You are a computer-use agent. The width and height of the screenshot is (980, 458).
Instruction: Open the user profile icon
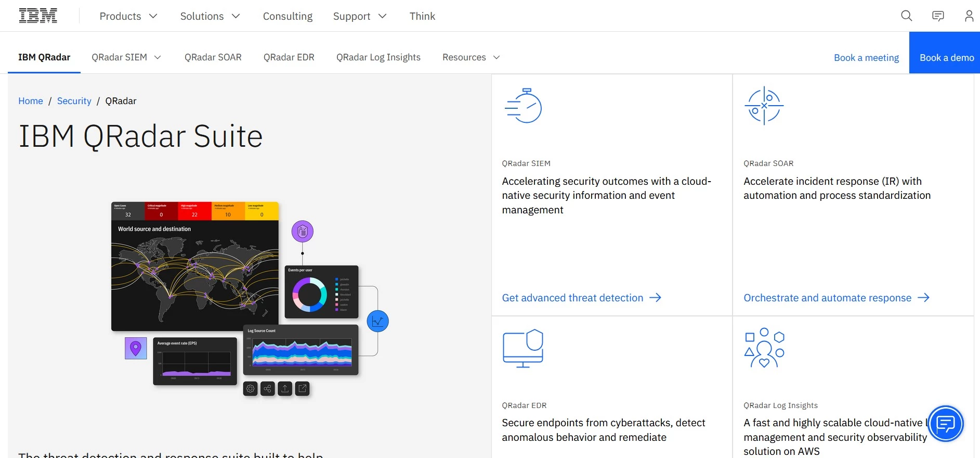[969, 16]
